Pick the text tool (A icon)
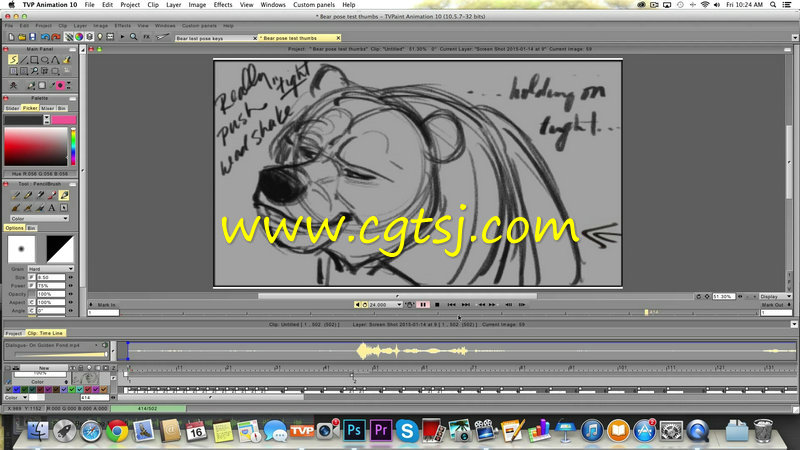This screenshot has height=450, width=800. (52, 208)
